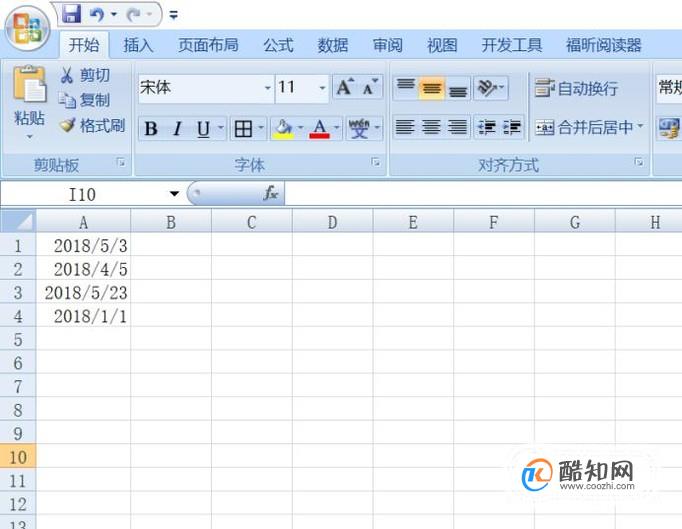Expand the 粘贴 options arrow
682x529 pixels.
coord(29,136)
